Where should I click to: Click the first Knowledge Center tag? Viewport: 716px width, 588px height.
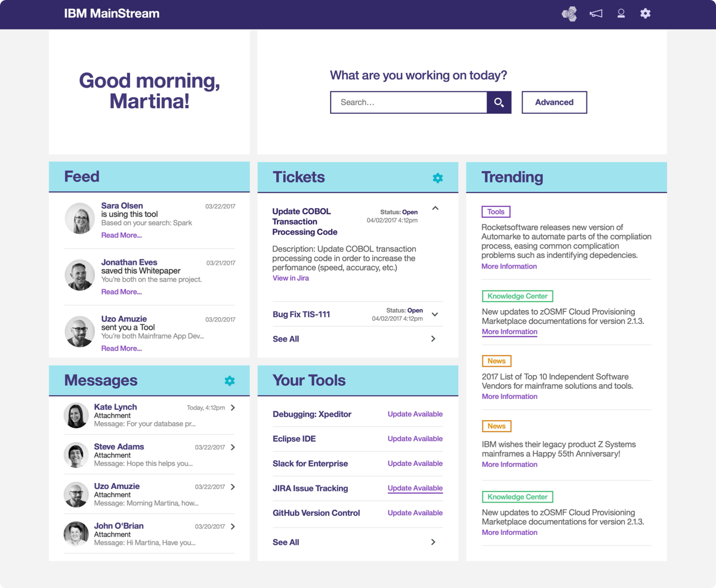(x=517, y=296)
